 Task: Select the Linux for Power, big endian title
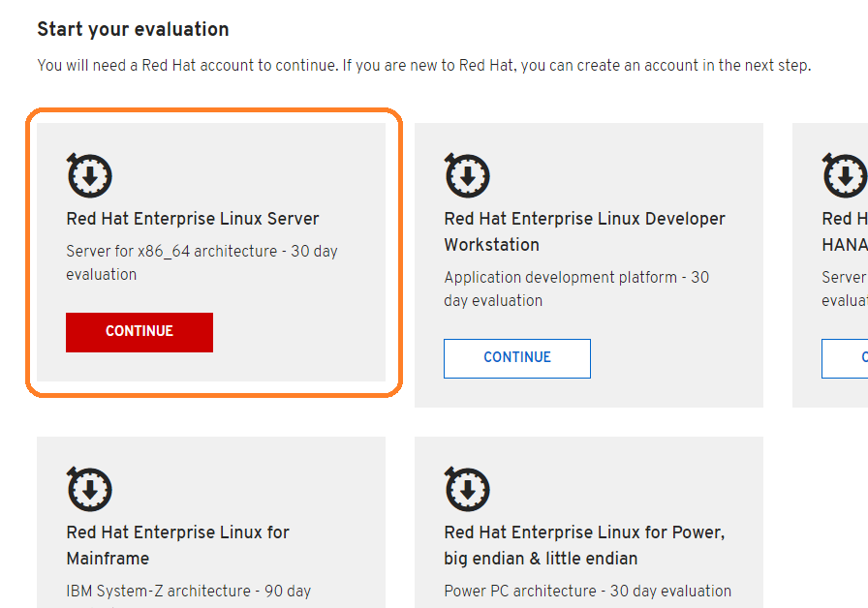[584, 545]
